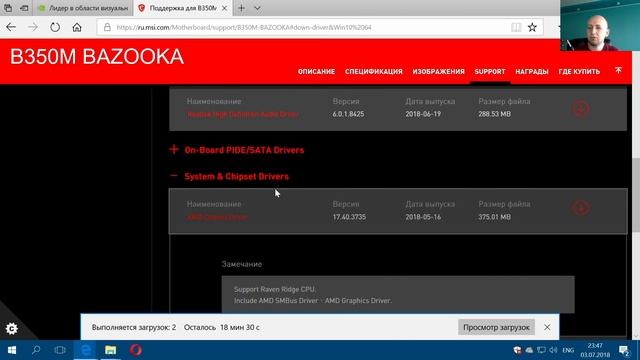Reload the page with the refresh icon

[x=55, y=27]
